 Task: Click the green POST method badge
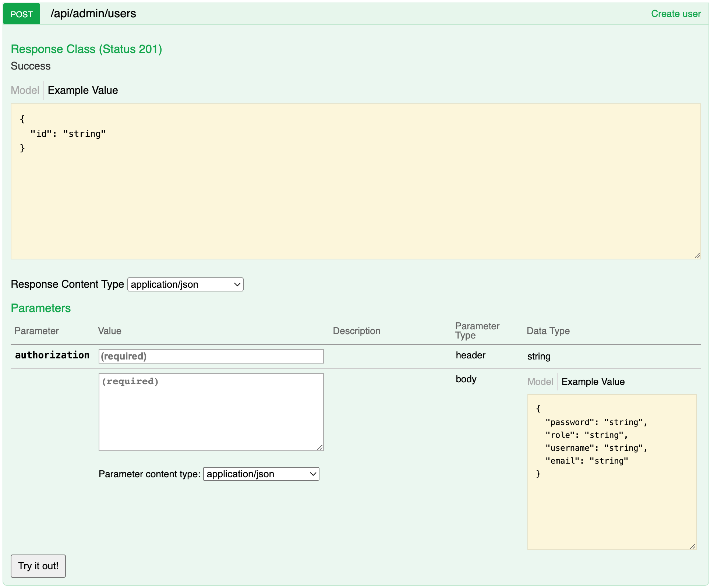[x=21, y=14]
